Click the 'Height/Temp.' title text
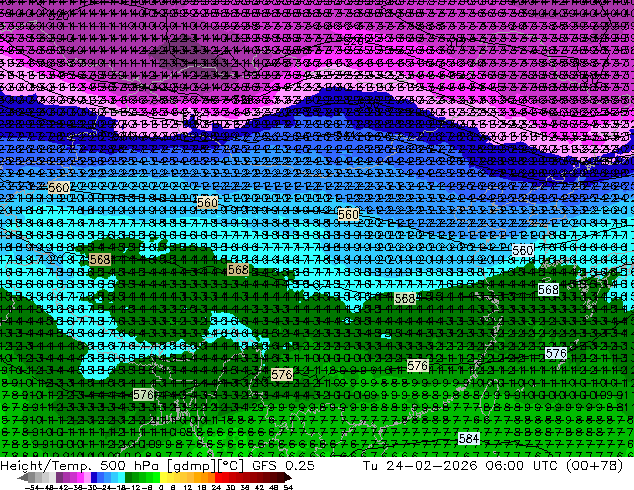Image resolution: width=634 pixels, height=490 pixels. [x=48, y=466]
